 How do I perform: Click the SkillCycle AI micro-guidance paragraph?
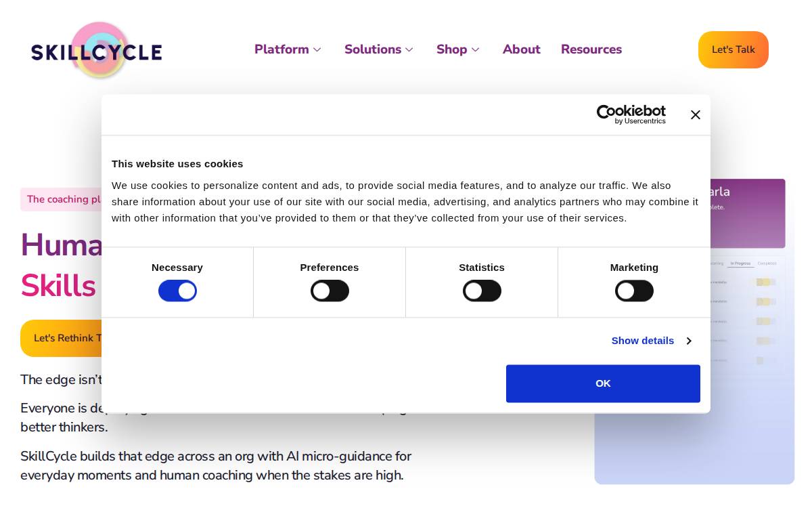(x=216, y=466)
